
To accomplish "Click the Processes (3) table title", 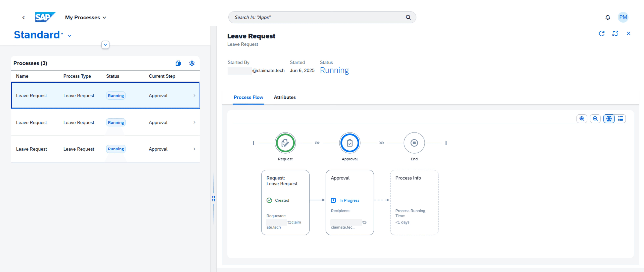I will (x=30, y=63).
